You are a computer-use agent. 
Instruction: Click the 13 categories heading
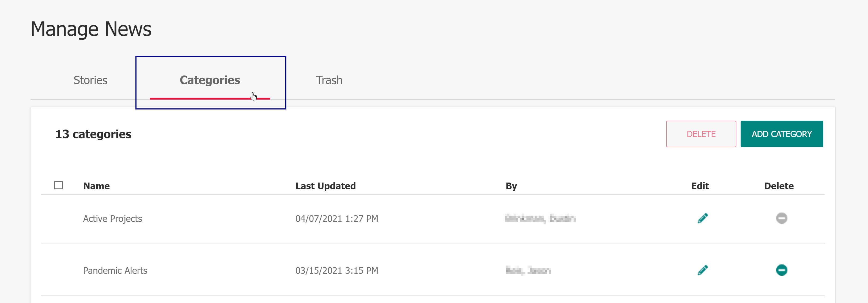[93, 134]
